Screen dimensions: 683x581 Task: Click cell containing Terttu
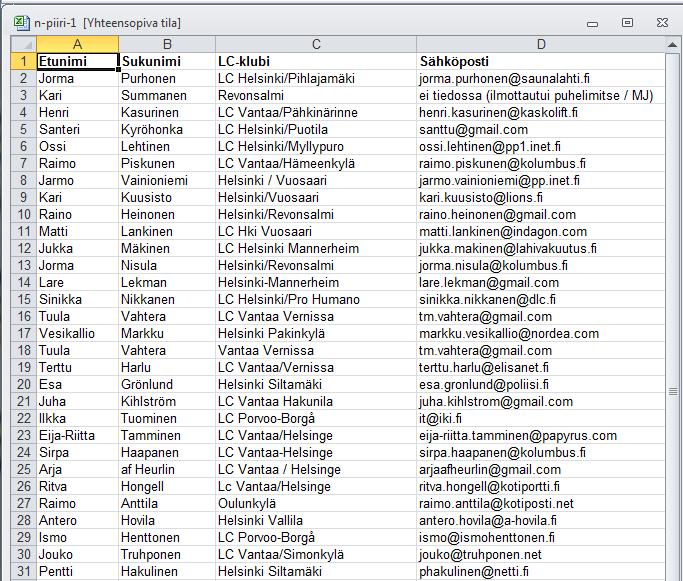pos(78,367)
